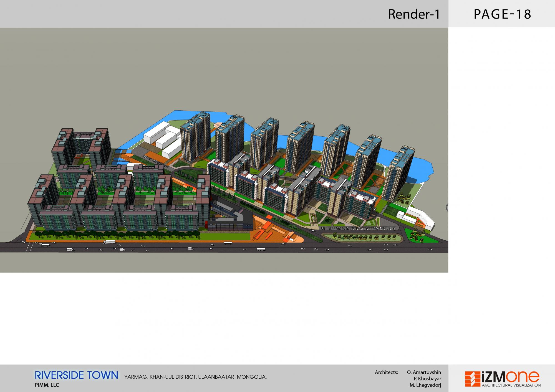The image size is (555, 392).
Task: Click the "PAGE-18" page label
Action: point(502,14)
